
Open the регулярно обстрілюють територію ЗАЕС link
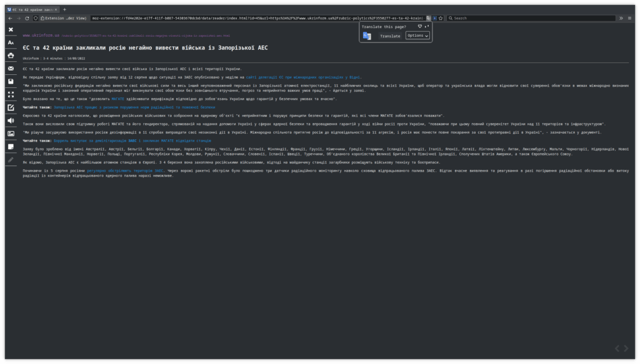[125, 171]
